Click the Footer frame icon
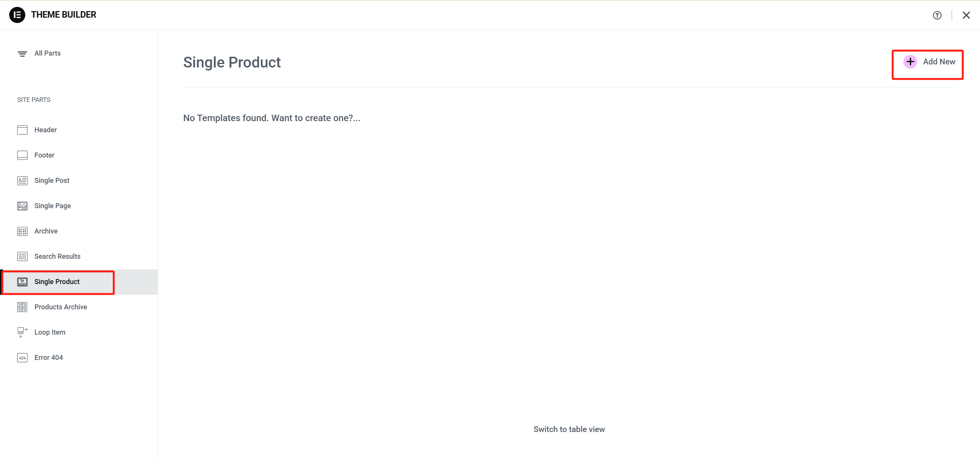 pos(22,155)
